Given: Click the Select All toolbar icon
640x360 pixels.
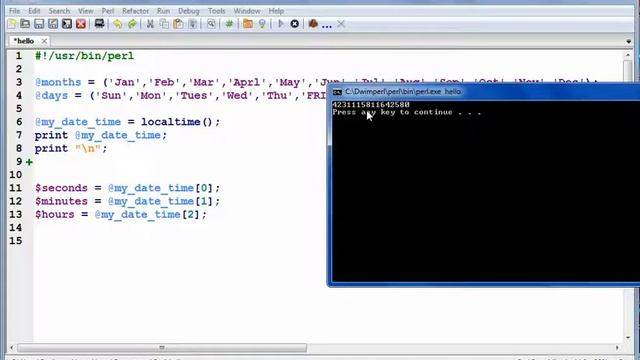Looking at the screenshot, I should (193, 24).
